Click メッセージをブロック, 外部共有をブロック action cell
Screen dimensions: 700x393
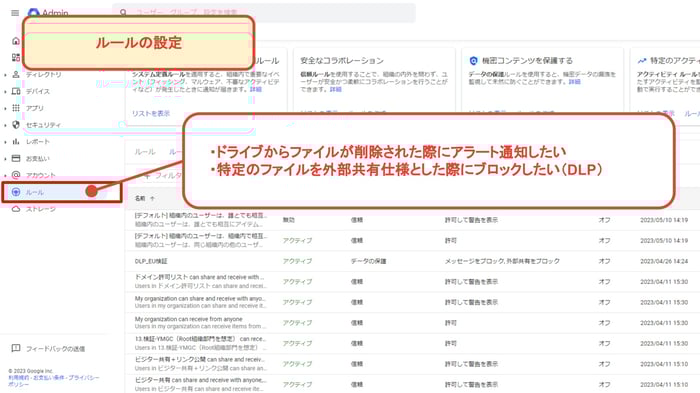(502, 261)
